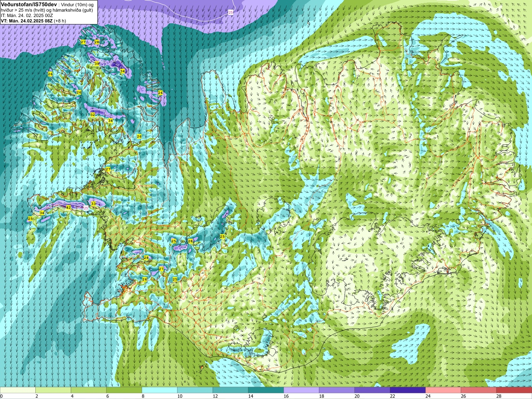The height and width of the screenshot is (399, 532).
Task: Click the legend tick number 24
Action: coord(428,396)
